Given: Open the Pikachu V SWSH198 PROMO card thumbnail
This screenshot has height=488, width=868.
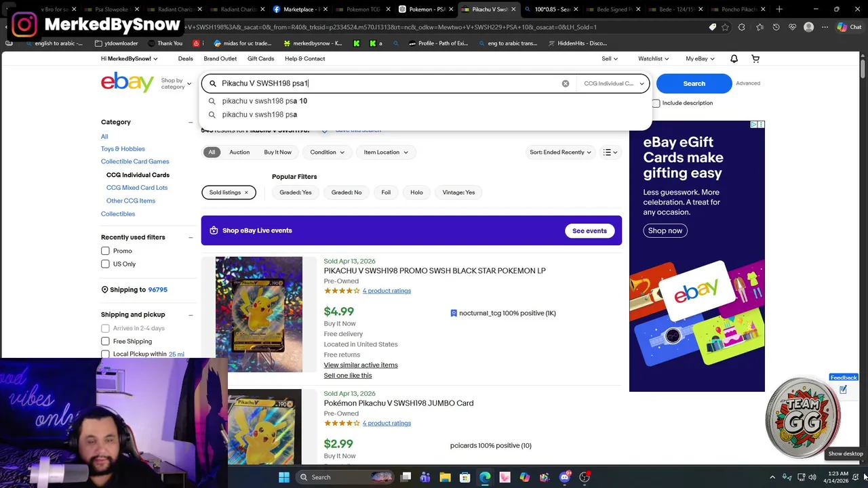Looking at the screenshot, I should coord(259,314).
